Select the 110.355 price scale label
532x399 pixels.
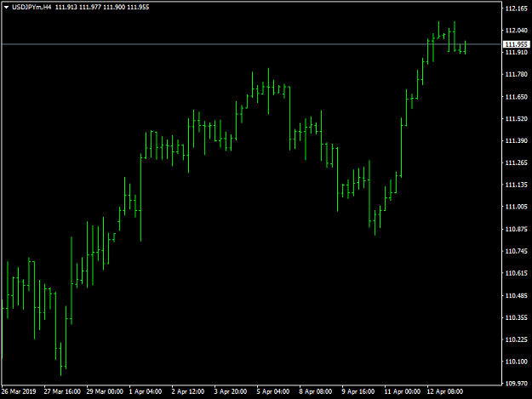click(517, 317)
